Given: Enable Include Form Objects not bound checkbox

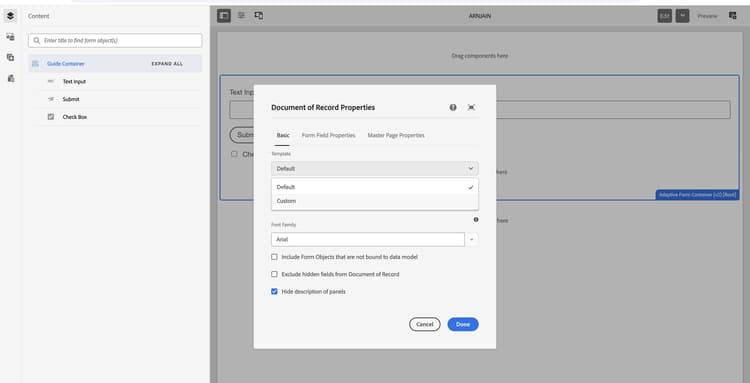Looking at the screenshot, I should (x=275, y=257).
